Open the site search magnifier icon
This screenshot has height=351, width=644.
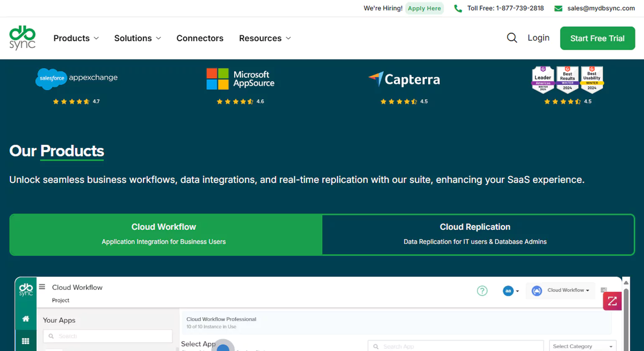pyautogui.click(x=512, y=38)
